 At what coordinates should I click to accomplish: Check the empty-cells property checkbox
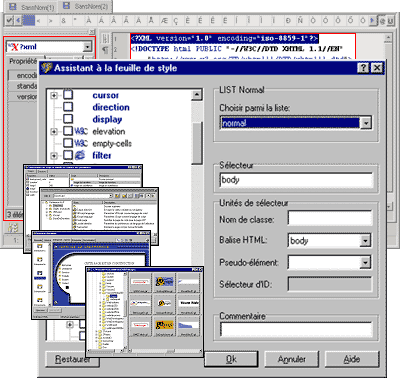click(x=68, y=143)
